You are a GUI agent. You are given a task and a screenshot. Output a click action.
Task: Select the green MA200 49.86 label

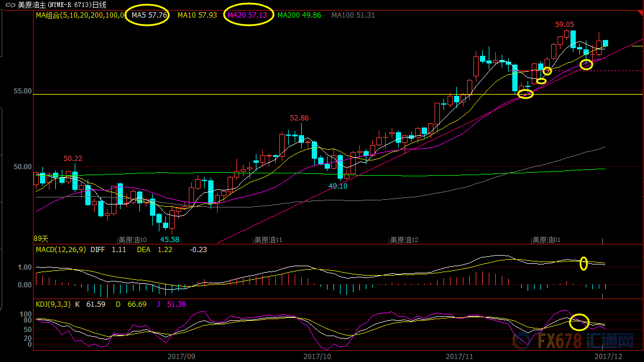click(299, 15)
